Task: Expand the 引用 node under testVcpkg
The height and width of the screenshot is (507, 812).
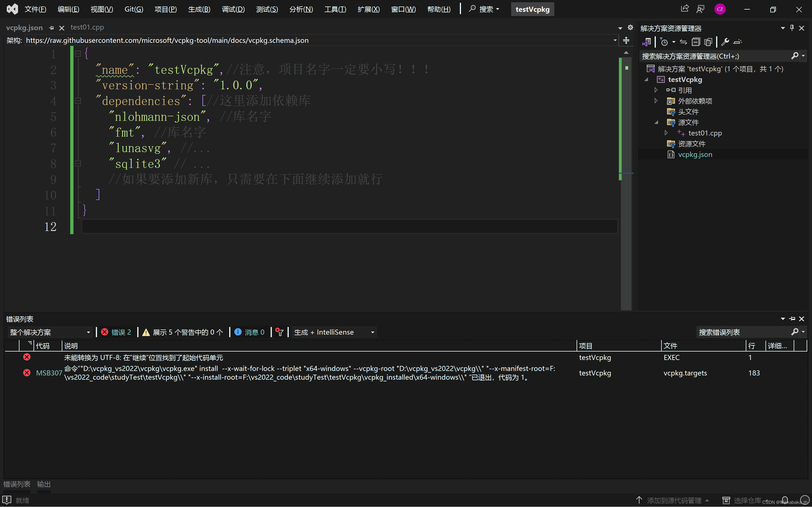Action: tap(656, 90)
